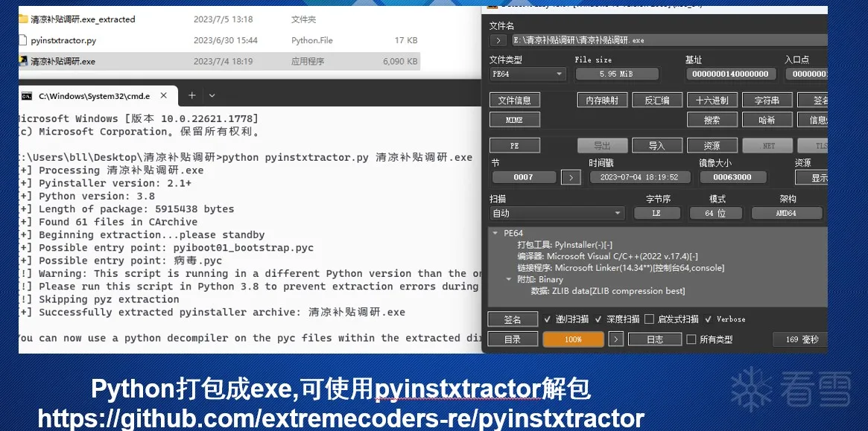The height and width of the screenshot is (431, 868).
Task: Click the arrow button beside file name field
Action: [x=498, y=40]
